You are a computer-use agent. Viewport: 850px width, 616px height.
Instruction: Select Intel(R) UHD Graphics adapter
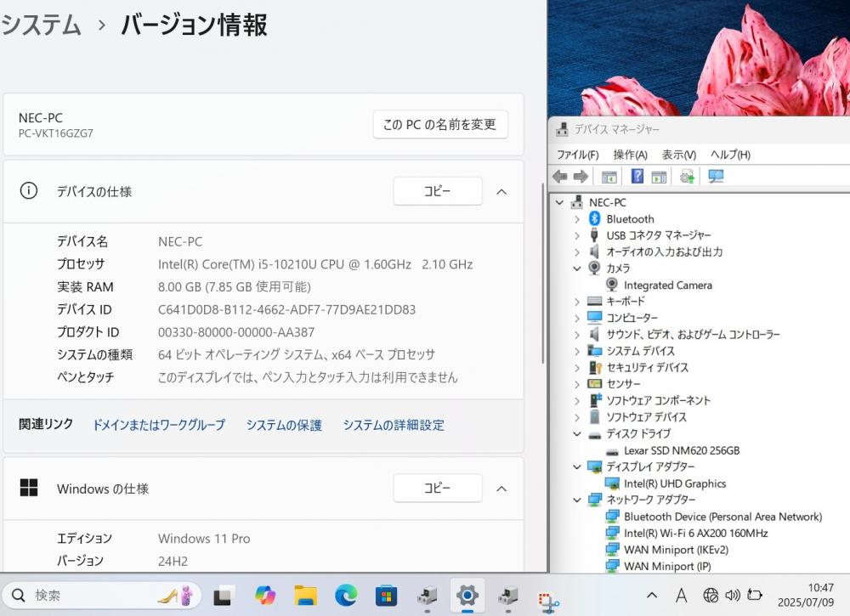675,483
